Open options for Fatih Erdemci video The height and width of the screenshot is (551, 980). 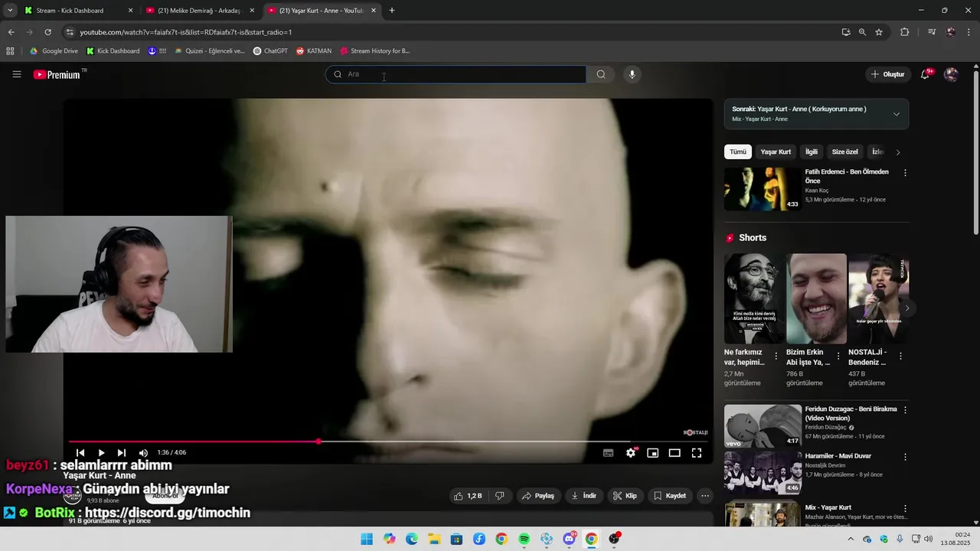pyautogui.click(x=905, y=173)
